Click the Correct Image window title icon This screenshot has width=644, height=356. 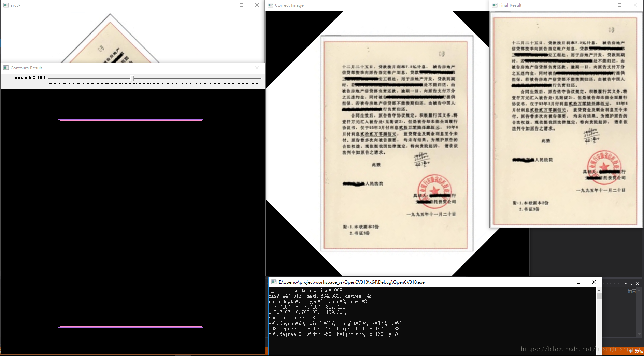271,5
